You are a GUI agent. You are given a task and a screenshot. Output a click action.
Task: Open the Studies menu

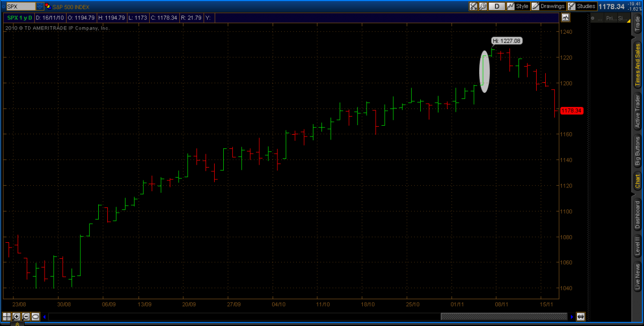coord(582,6)
